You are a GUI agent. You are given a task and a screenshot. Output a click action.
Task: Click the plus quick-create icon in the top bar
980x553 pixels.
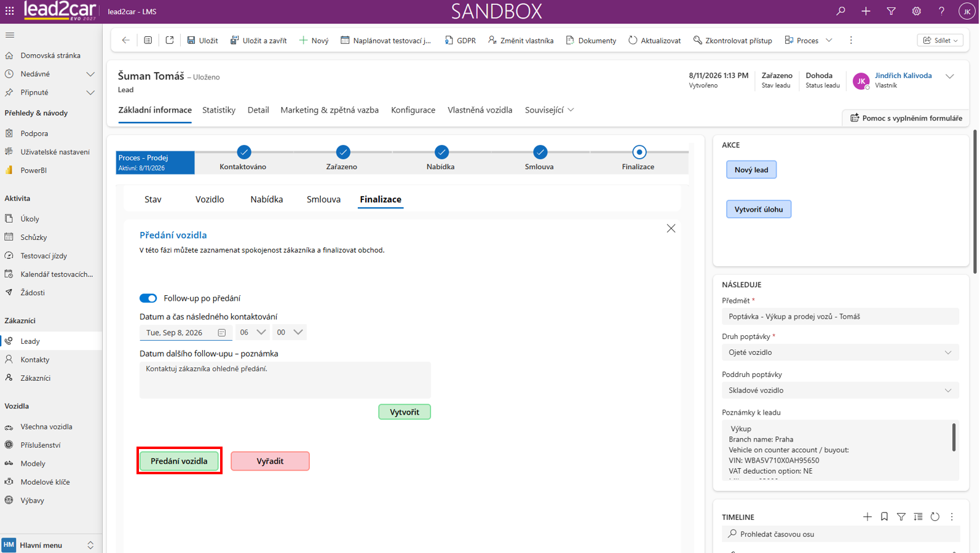click(x=866, y=11)
